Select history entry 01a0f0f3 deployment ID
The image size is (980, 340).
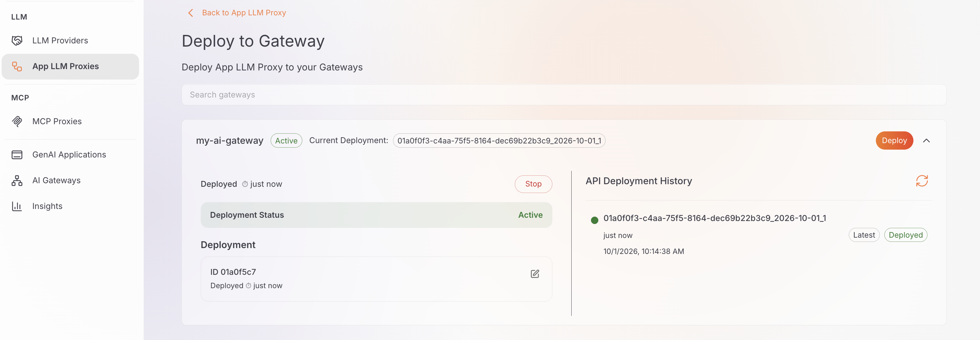tap(715, 218)
